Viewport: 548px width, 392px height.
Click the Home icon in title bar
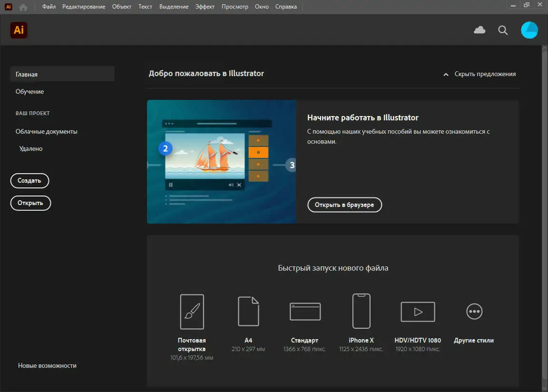tap(23, 7)
